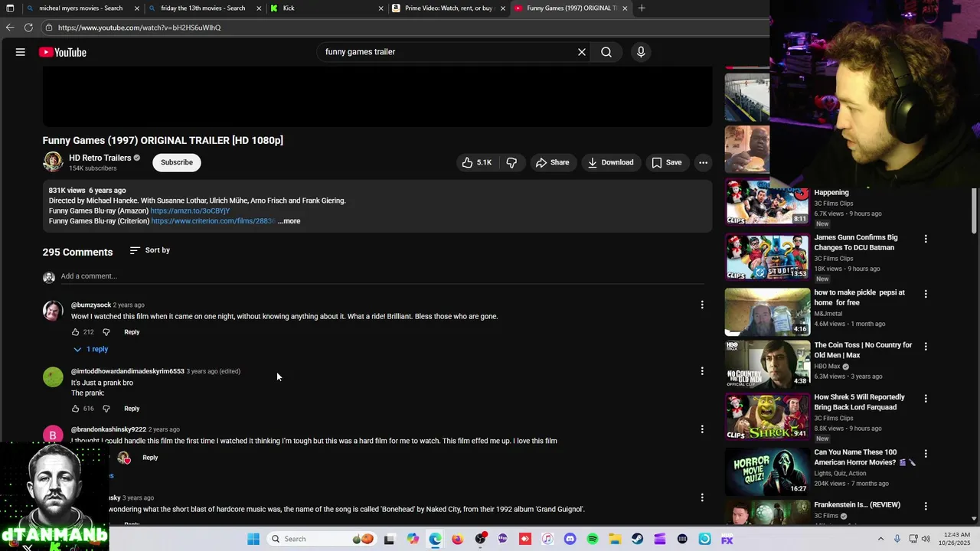The image size is (980, 551).
Task: Select the address bar URL
Action: (x=139, y=28)
